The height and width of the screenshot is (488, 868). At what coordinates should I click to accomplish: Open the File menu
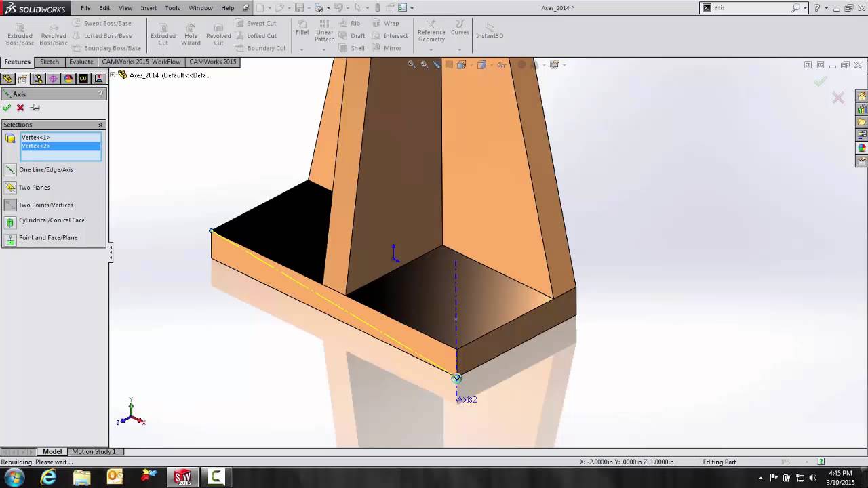pyautogui.click(x=85, y=8)
